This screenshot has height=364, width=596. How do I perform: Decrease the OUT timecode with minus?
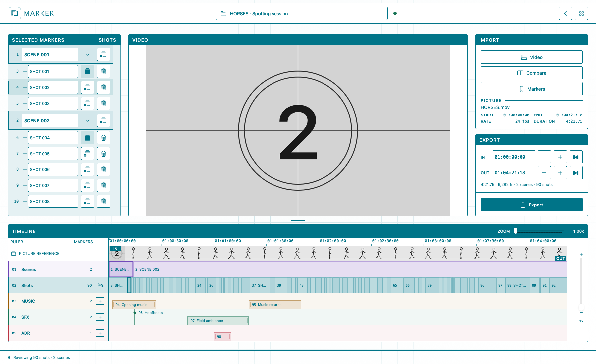tap(544, 173)
